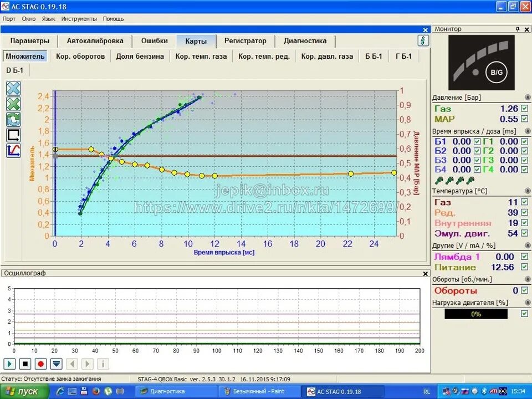Open the Кор. давл. газа map tab
Screen dimensions: 532x399
[x=327, y=57]
